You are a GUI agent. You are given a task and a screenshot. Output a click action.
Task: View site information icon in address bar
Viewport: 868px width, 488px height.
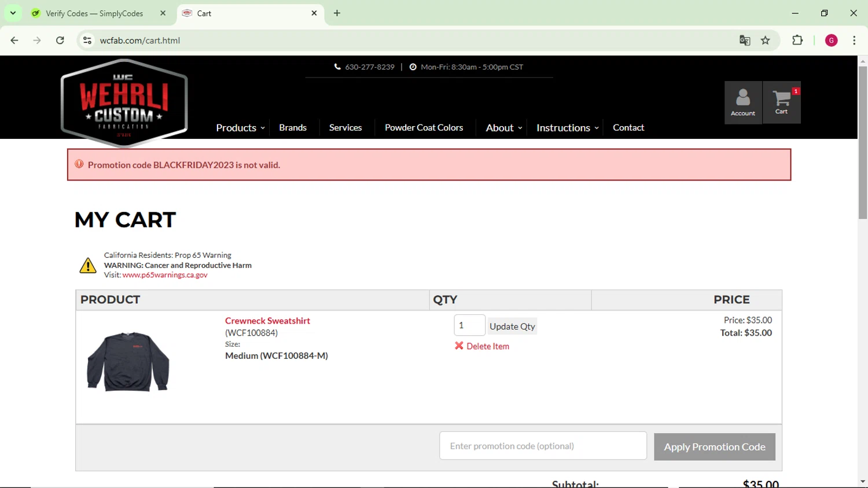pyautogui.click(x=87, y=41)
